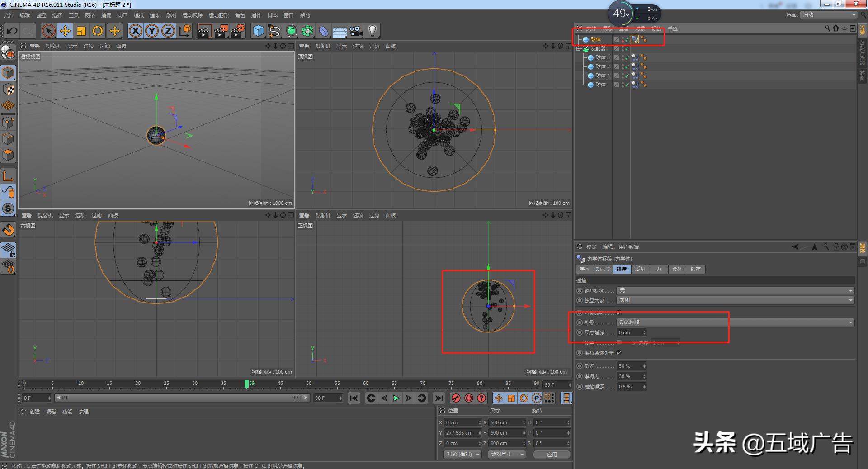
Task: Add a camera object from toolbar
Action: pyautogui.click(x=356, y=31)
